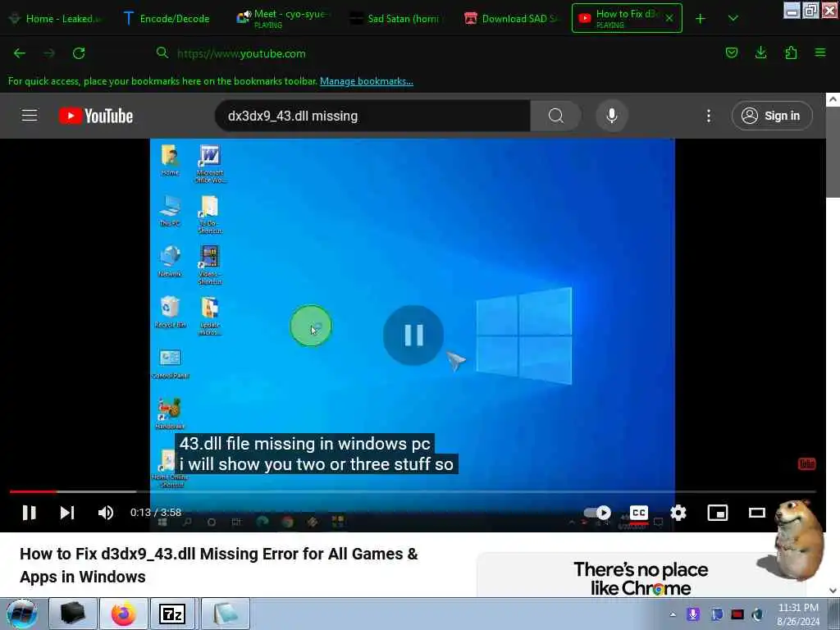Viewport: 840px width, 630px height.
Task: Switch to Encode/Decode tab
Action: (x=167, y=18)
